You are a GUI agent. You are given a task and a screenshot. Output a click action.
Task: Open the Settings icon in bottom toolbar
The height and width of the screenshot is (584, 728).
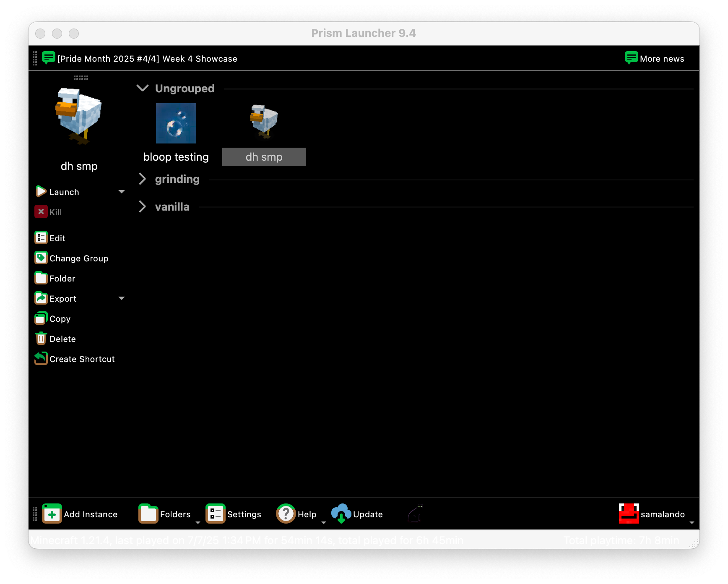pos(216,514)
